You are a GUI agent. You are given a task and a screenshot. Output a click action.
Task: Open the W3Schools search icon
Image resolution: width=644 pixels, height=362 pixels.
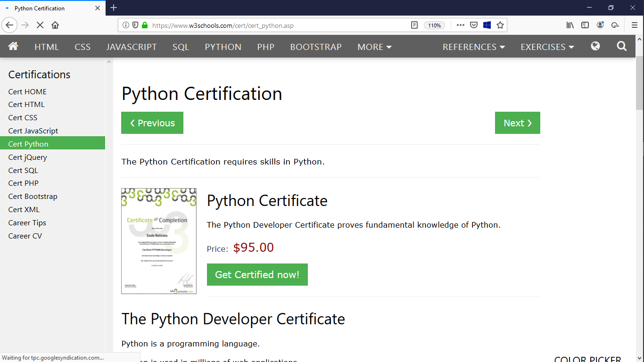pos(622,46)
